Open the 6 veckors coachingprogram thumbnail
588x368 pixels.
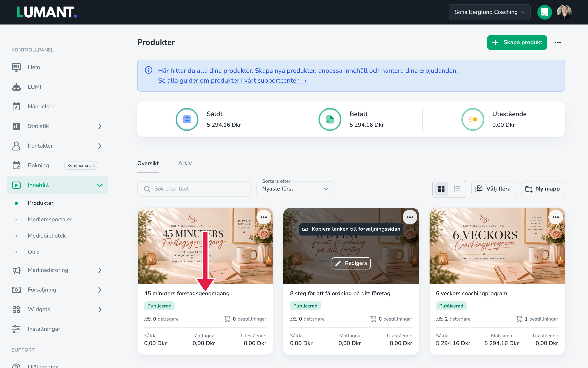[x=497, y=246]
